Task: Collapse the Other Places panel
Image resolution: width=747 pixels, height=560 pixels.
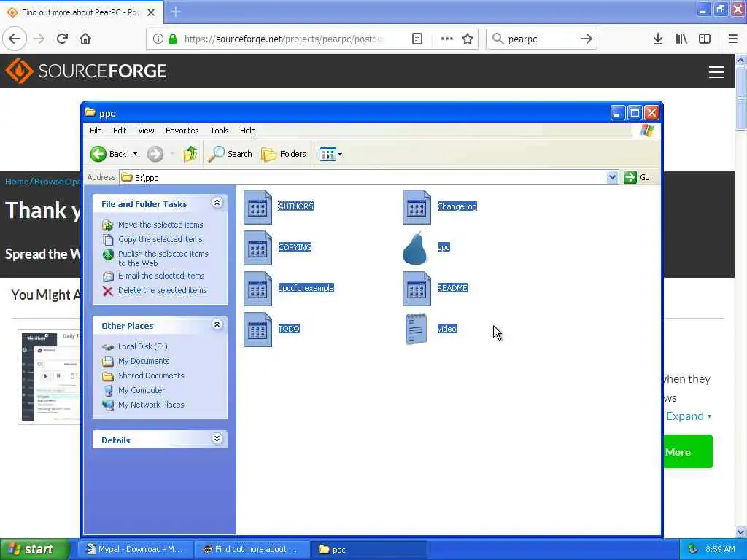Action: (x=217, y=324)
